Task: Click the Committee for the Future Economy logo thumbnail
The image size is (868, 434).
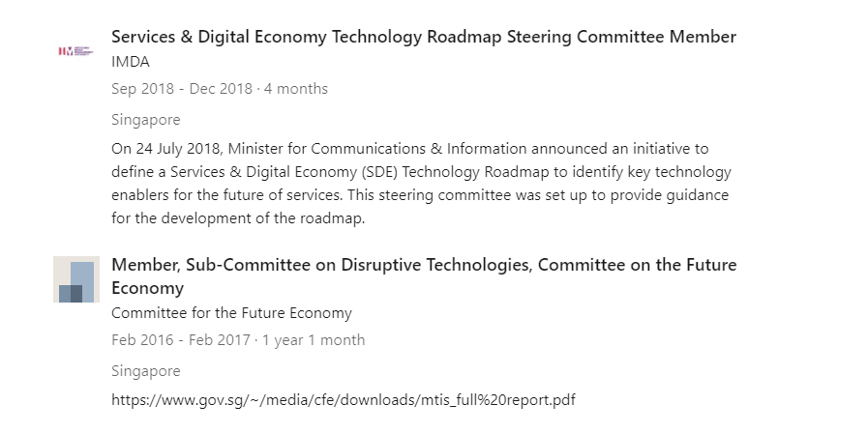Action: pos(76,279)
